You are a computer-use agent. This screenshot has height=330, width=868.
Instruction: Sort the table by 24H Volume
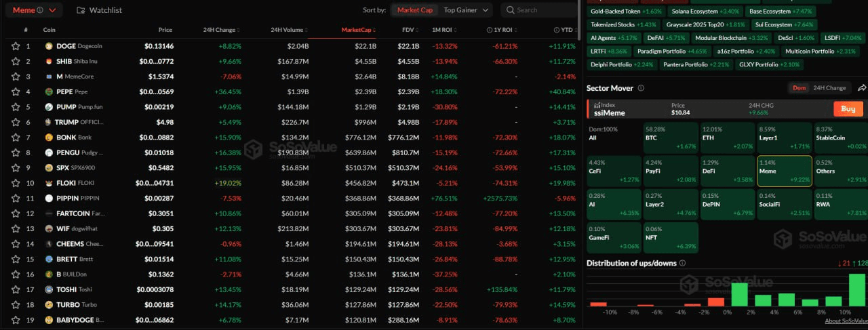290,30
